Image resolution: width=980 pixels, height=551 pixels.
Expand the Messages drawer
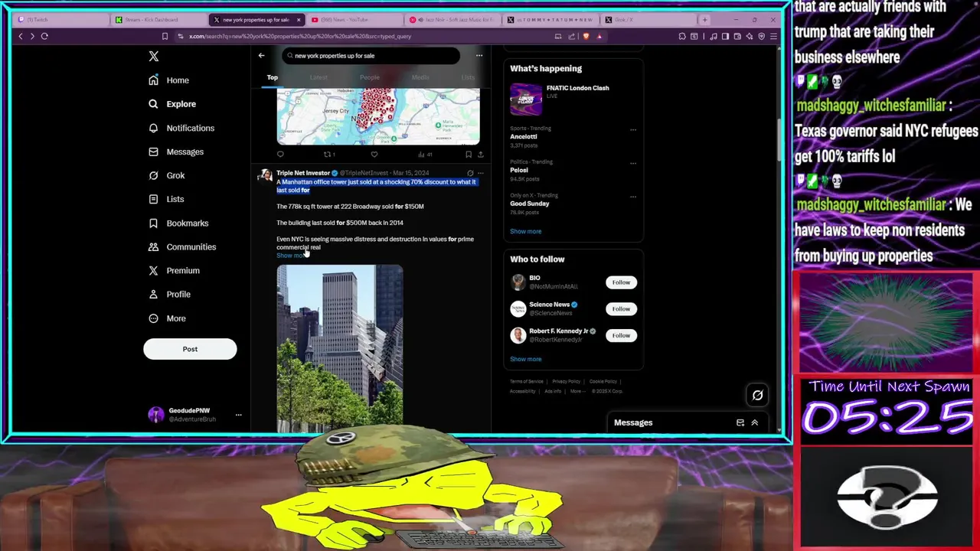pyautogui.click(x=754, y=422)
